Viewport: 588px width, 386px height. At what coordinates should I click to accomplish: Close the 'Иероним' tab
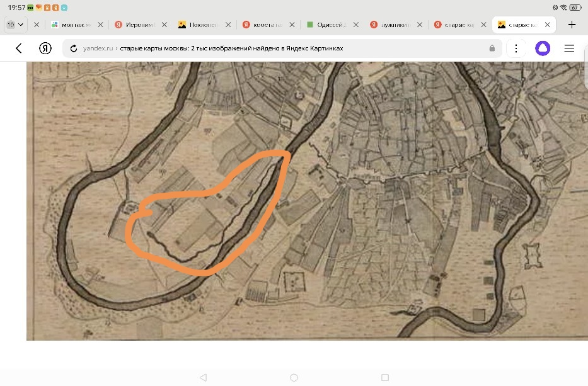pos(164,25)
